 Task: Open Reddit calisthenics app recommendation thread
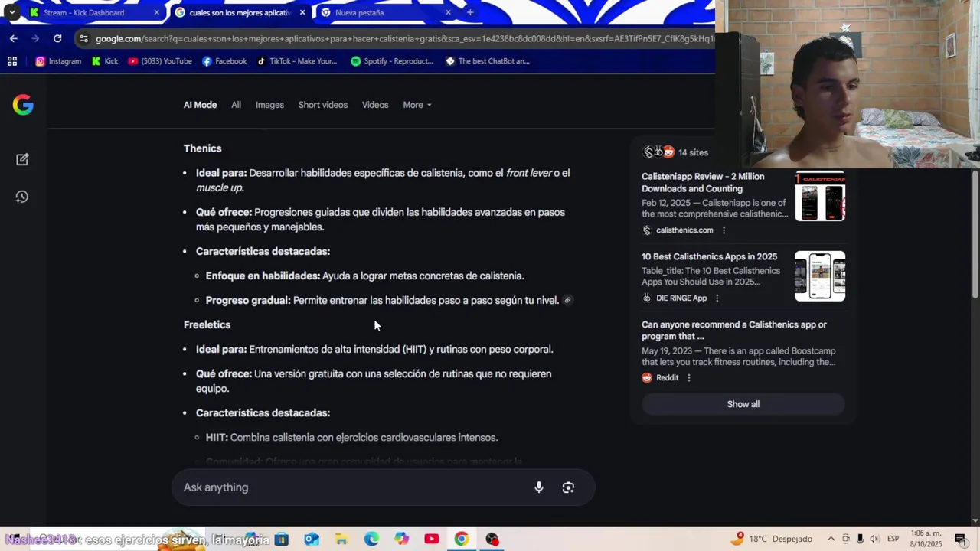tap(734, 331)
